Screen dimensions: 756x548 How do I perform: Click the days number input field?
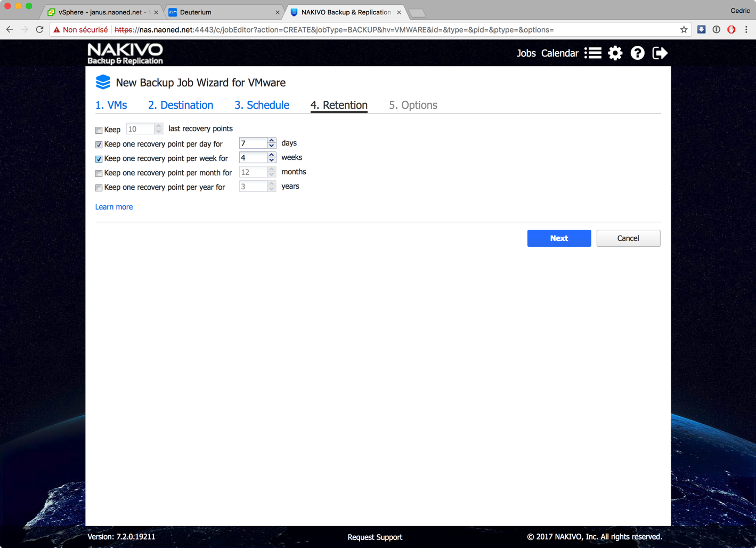[253, 143]
